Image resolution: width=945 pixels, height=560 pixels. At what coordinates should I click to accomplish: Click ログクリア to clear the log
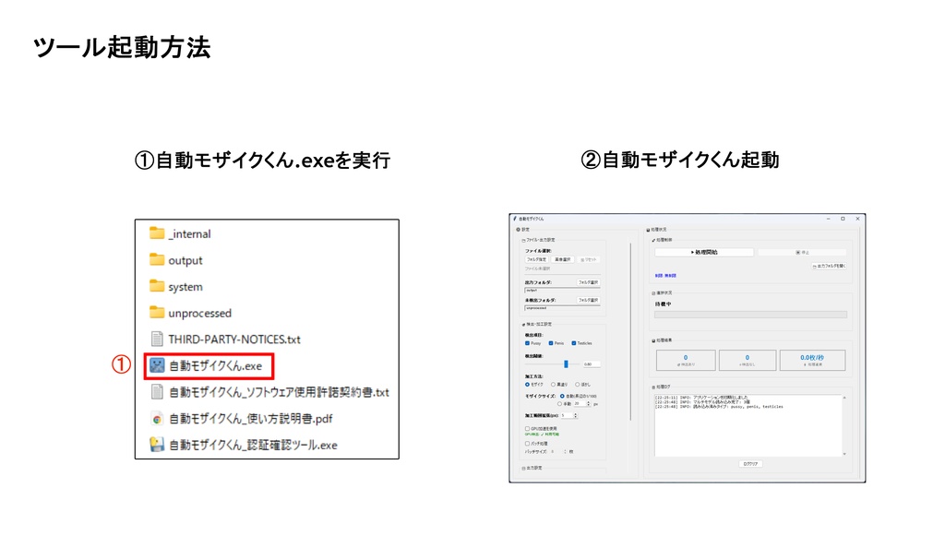click(x=750, y=462)
